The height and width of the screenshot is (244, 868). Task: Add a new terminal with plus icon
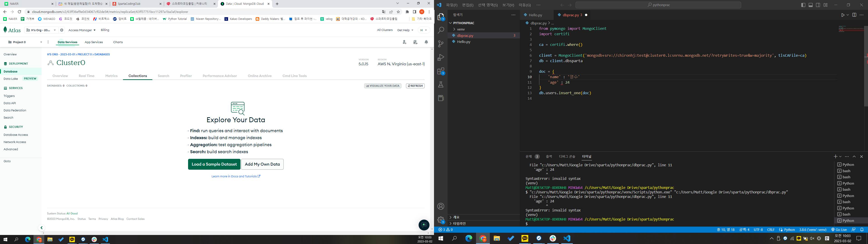(x=835, y=156)
